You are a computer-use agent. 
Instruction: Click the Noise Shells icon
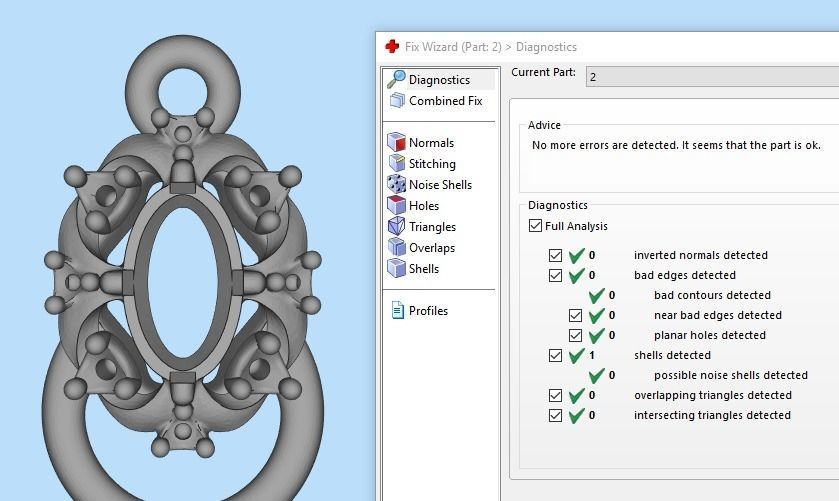tap(396, 184)
